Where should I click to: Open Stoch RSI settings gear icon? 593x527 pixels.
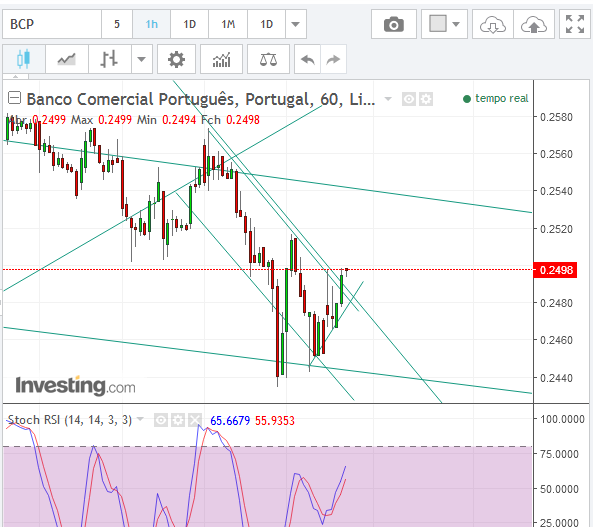point(178,420)
